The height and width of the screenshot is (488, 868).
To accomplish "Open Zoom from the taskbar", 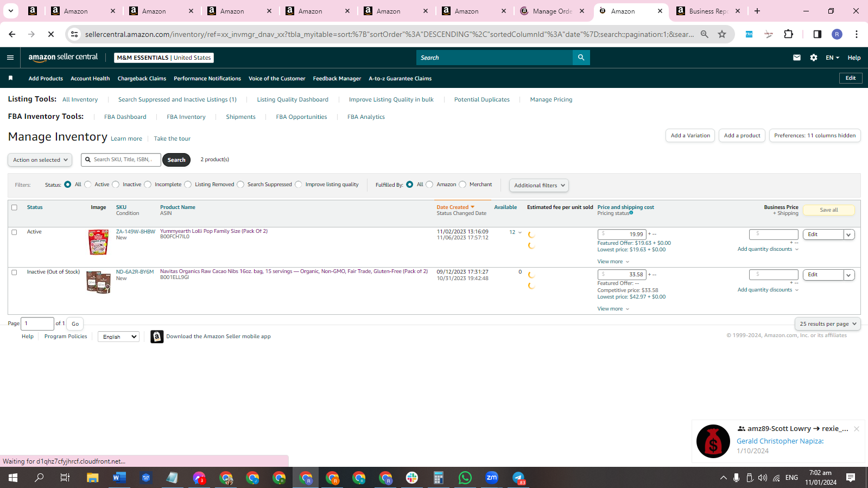I will coord(492,478).
